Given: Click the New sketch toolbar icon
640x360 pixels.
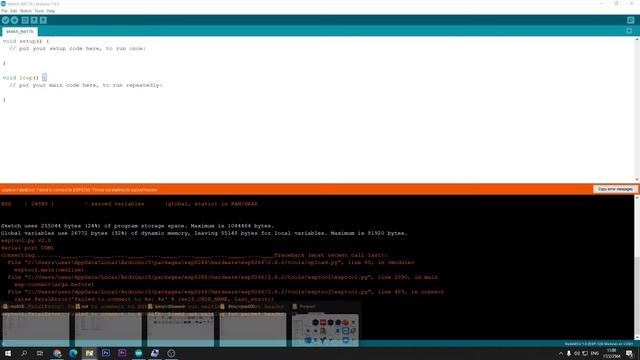Looking at the screenshot, I should tap(25, 20).
